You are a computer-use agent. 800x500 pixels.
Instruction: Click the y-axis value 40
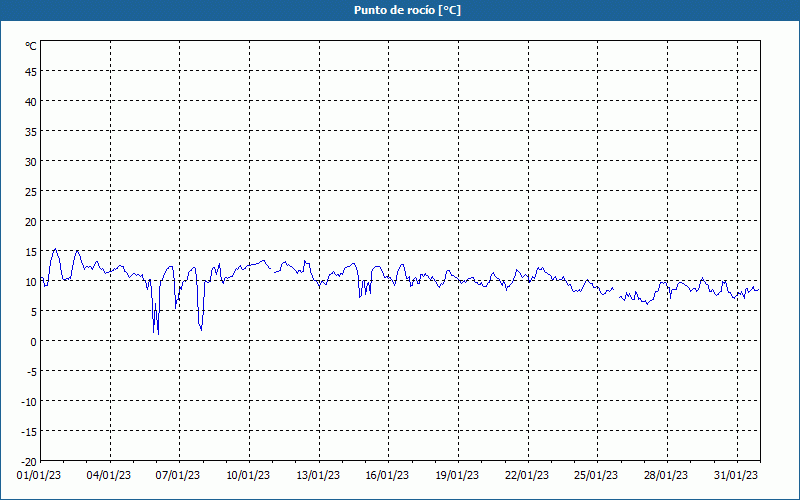pos(31,102)
